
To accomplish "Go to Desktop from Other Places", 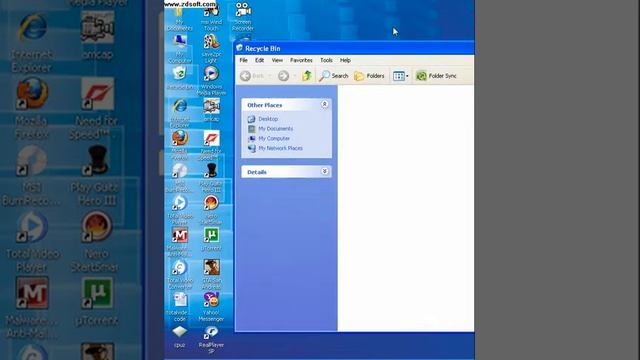I will (x=263, y=119).
